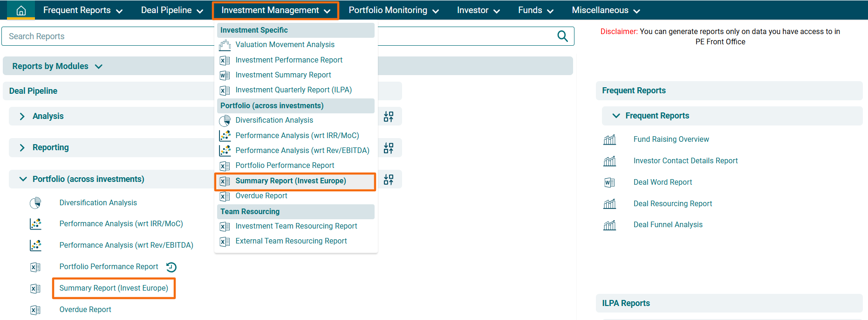Click the Deal Word Report document icon

tap(609, 182)
